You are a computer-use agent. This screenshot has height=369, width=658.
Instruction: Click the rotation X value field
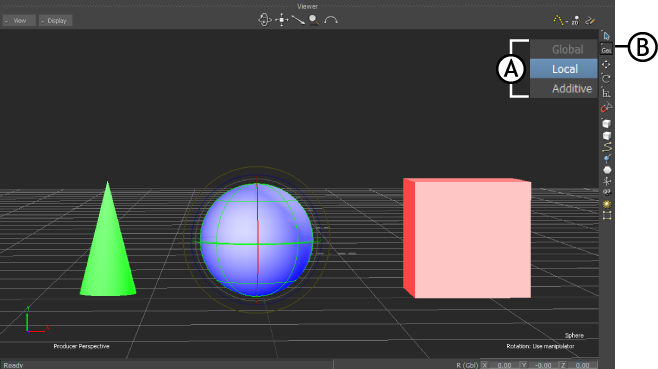tap(504, 365)
